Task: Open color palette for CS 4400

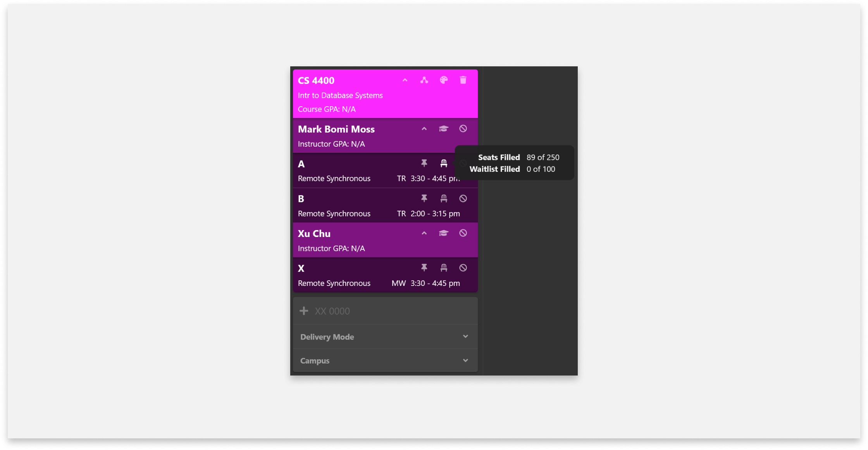Action: (x=444, y=80)
